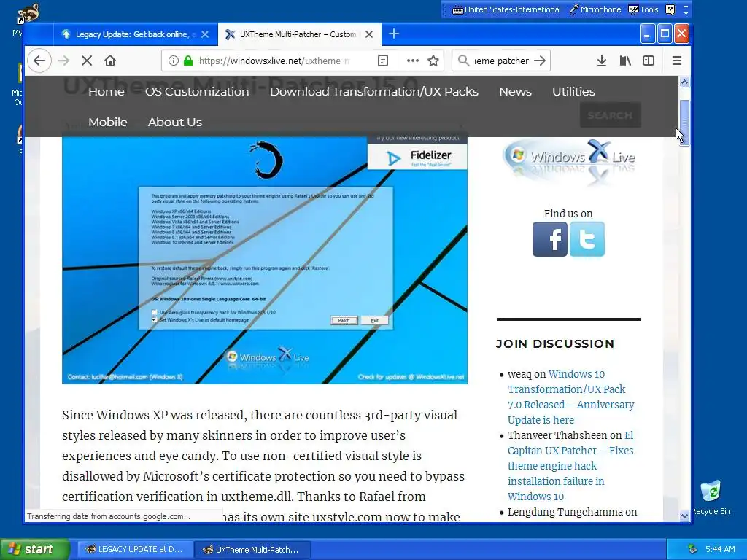Viewport: 747px width, 560px height.
Task: Open the downloads panel
Action: 602,61
